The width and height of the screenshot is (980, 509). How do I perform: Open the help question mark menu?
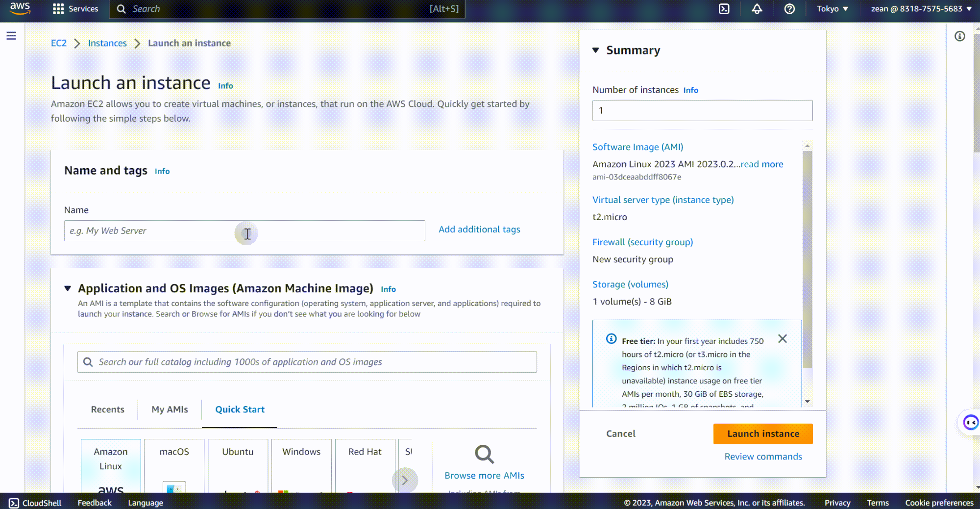(x=789, y=9)
